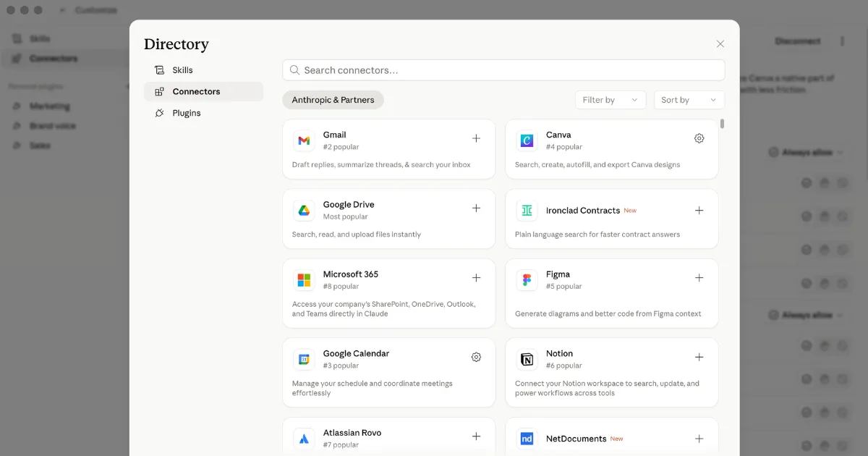Screen dimensions: 868x456
Task: Add the Microsoft 365 connector
Action: point(476,278)
